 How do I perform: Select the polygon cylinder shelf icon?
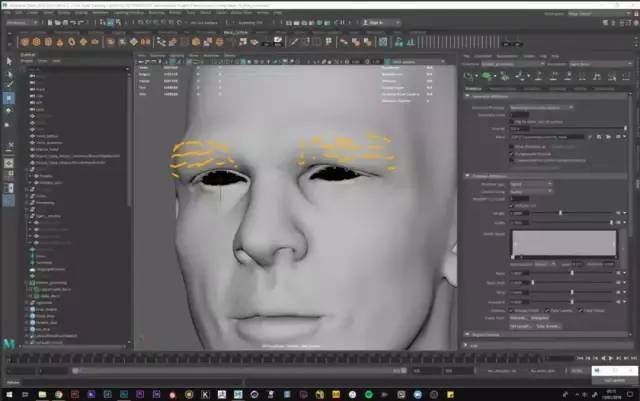pos(48,42)
